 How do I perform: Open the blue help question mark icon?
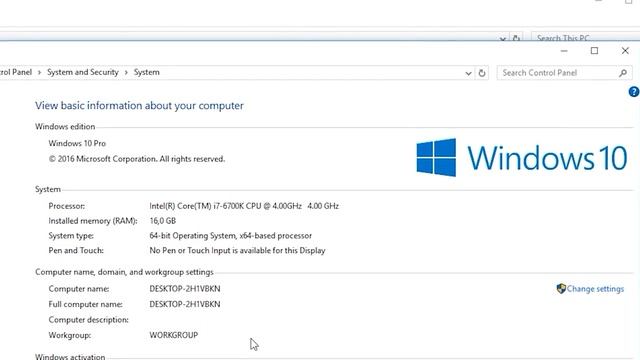click(x=634, y=92)
